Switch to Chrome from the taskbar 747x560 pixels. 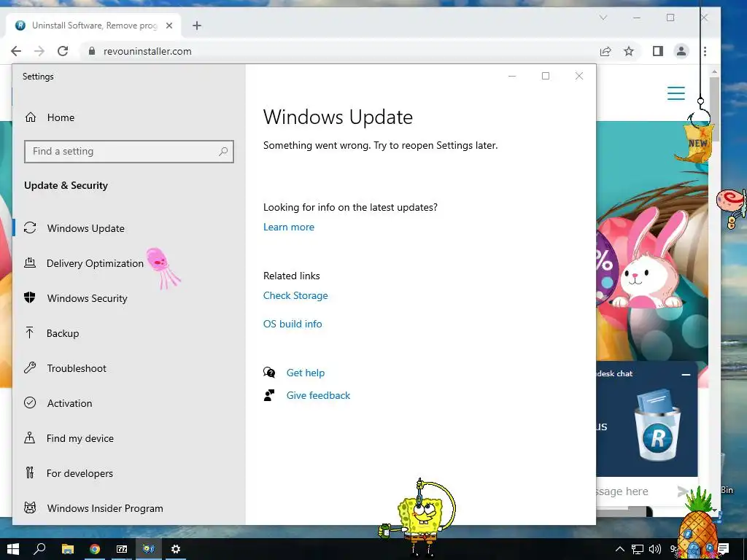[95, 549]
